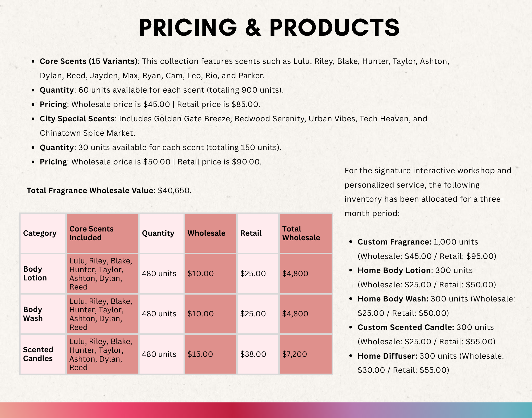Click the gradient color bar at bottom
Screen dimensions: 532x418
266,410
